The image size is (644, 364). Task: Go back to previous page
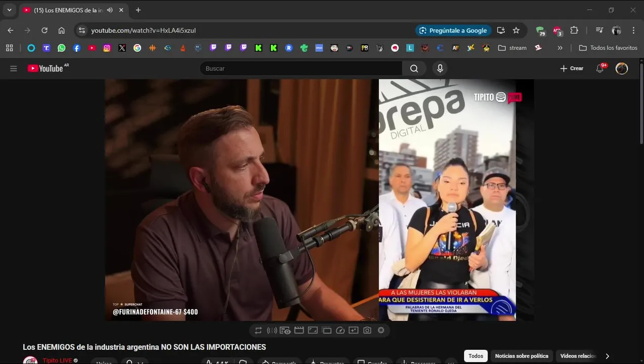[x=11, y=30]
